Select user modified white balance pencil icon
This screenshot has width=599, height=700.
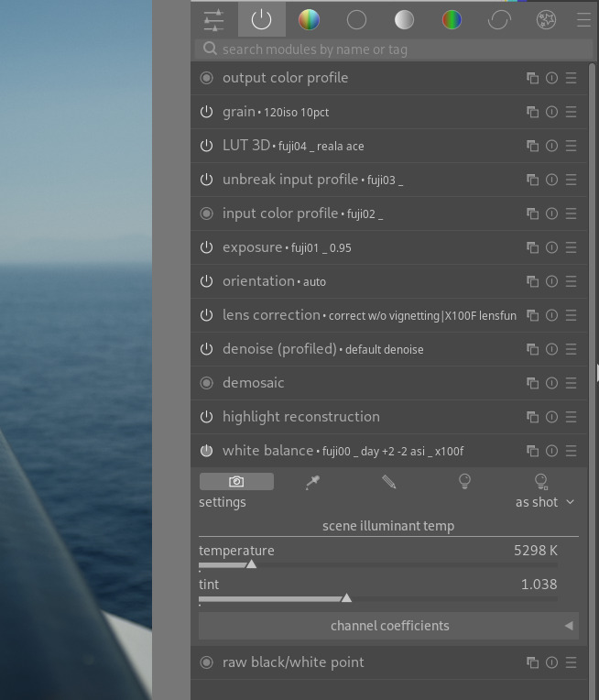coord(388,482)
